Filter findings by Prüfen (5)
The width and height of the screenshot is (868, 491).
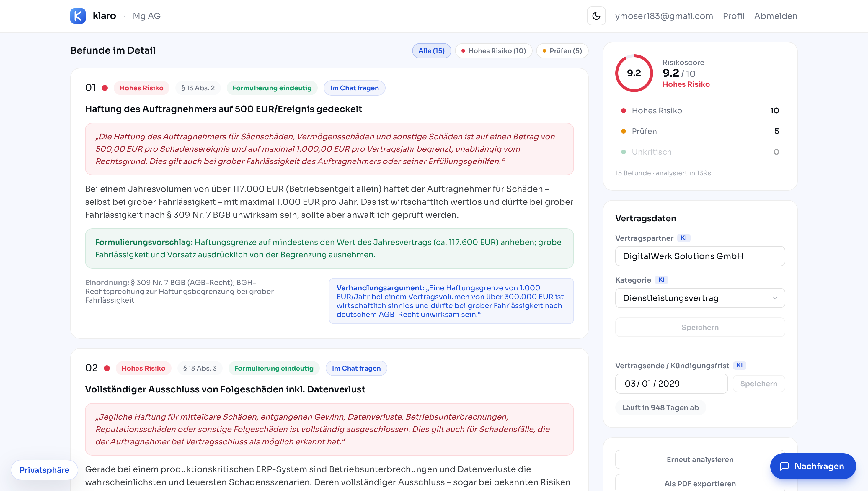tap(562, 50)
